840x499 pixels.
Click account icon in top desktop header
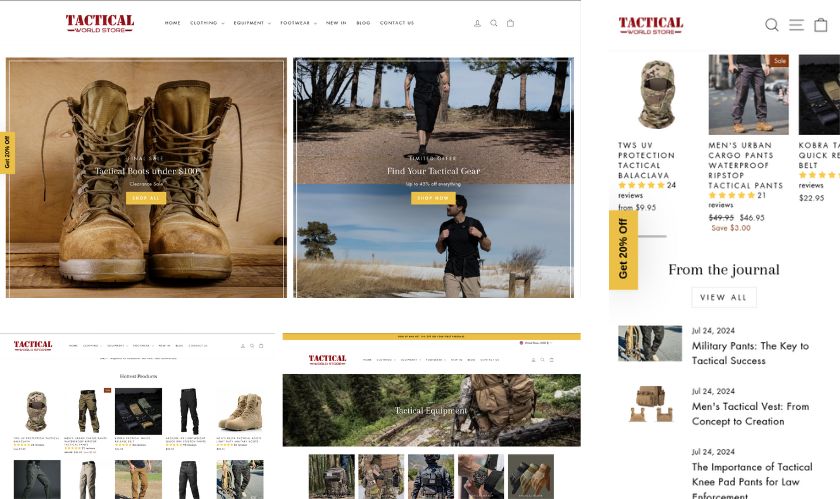pyautogui.click(x=477, y=23)
